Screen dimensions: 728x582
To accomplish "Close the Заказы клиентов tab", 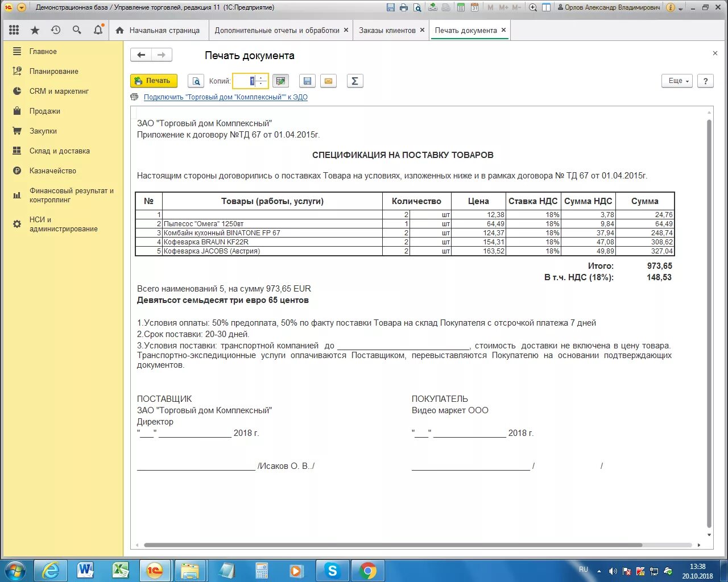I will [x=422, y=30].
